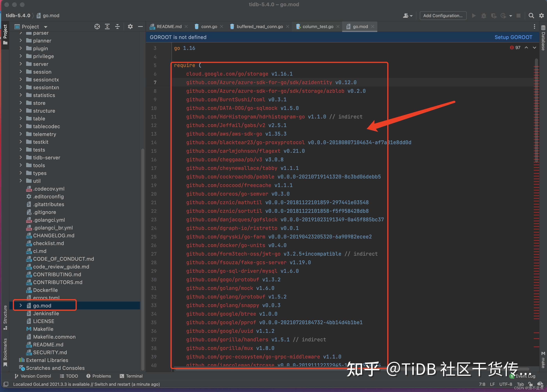Click Add Configuration button
Viewport: 547px width, 392px height.
443,16
